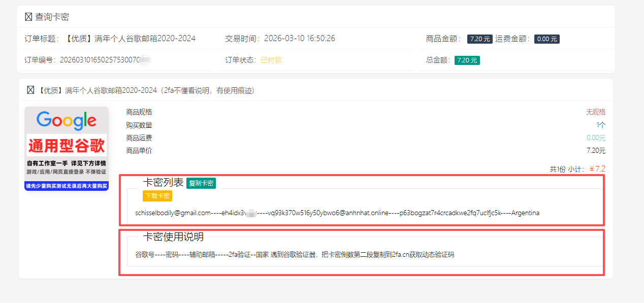Click the 卡密使用说明 section heading
The image size is (644, 303).
click(173, 237)
